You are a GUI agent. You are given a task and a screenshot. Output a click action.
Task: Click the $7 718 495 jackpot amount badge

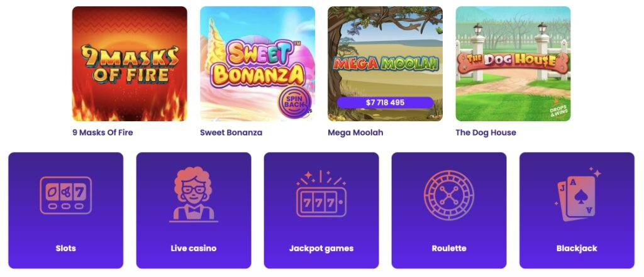click(x=386, y=102)
